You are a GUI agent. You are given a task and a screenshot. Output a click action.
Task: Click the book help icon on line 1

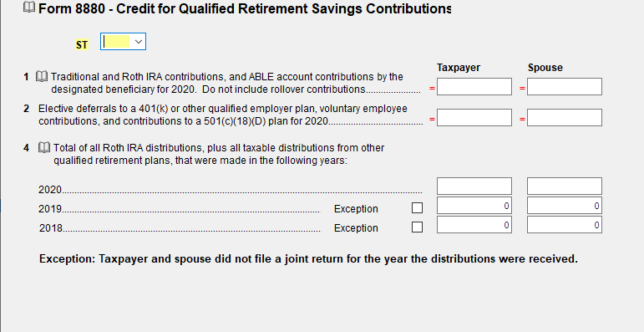point(42,77)
